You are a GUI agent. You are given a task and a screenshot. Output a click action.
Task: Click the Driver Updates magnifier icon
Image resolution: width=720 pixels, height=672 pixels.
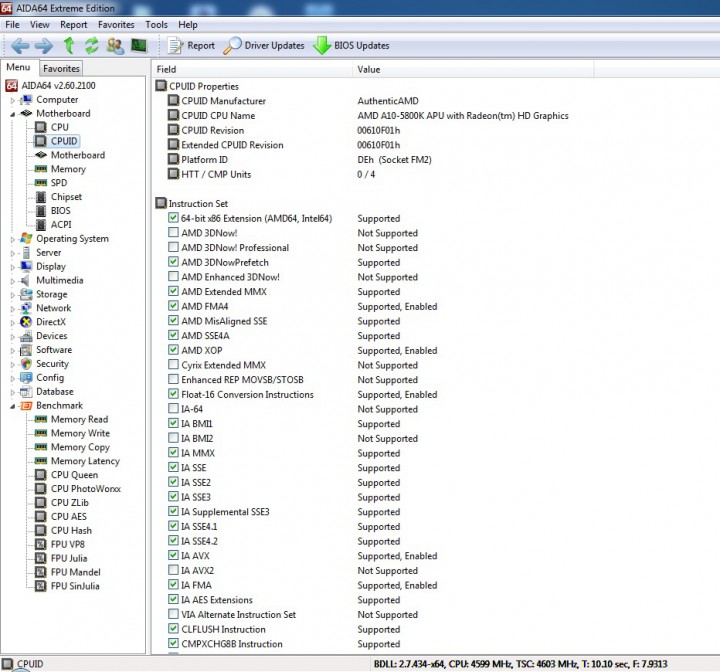(232, 45)
